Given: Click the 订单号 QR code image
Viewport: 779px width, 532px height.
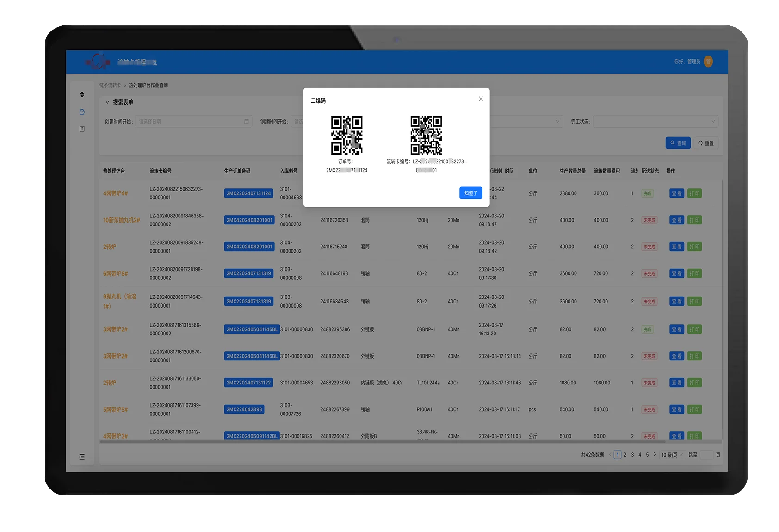Looking at the screenshot, I should (x=346, y=135).
